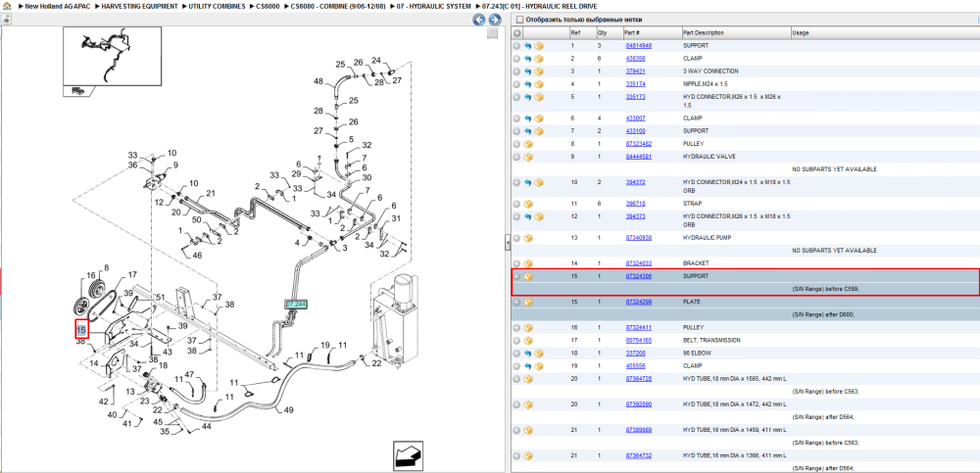Sort by the Part Description column header

click(736, 32)
